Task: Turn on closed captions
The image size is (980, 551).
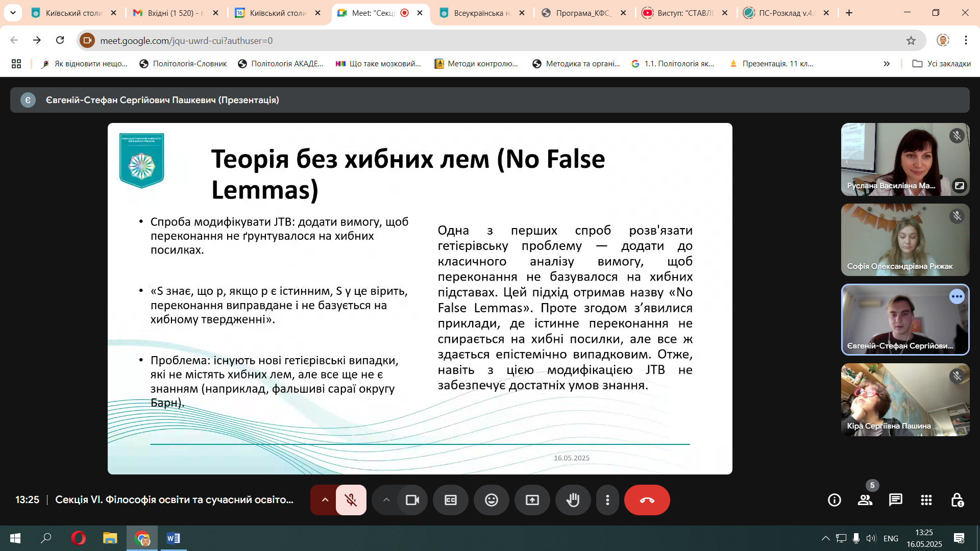Action: (450, 500)
